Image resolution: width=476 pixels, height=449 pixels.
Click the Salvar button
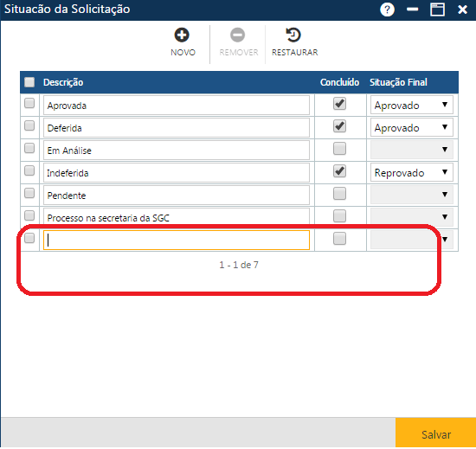[436, 433]
